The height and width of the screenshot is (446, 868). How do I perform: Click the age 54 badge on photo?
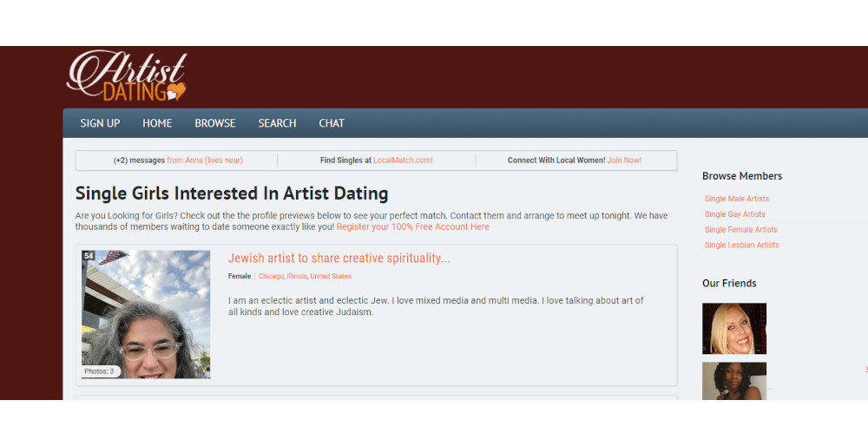(x=88, y=256)
